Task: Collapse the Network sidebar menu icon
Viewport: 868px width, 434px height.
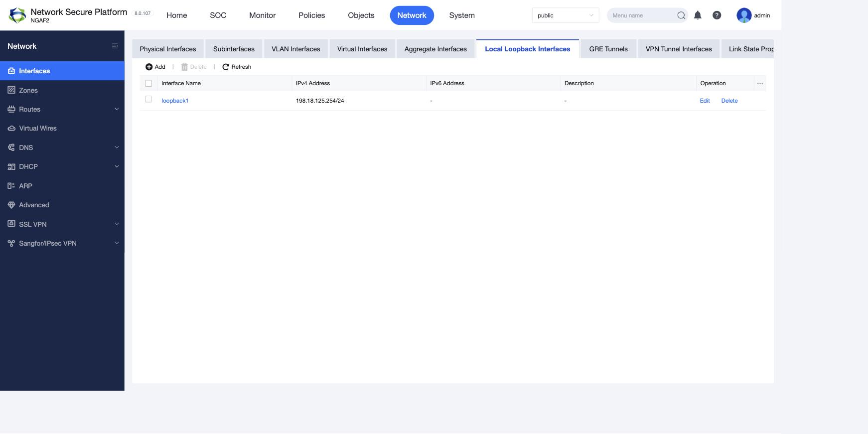Action: tap(115, 46)
